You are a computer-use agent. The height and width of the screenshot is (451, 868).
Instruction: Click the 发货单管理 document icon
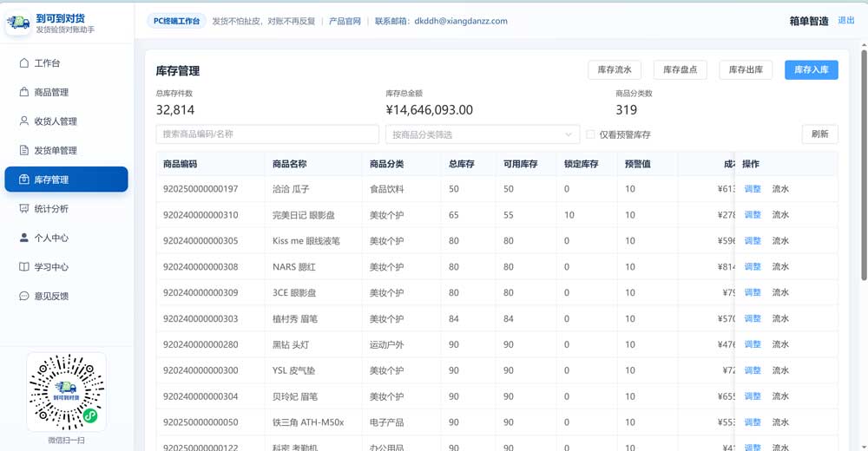point(23,150)
